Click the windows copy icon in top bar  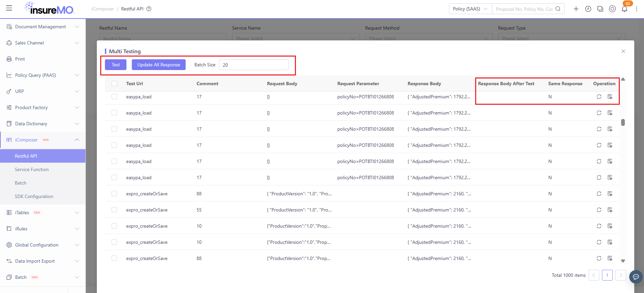pos(600,9)
